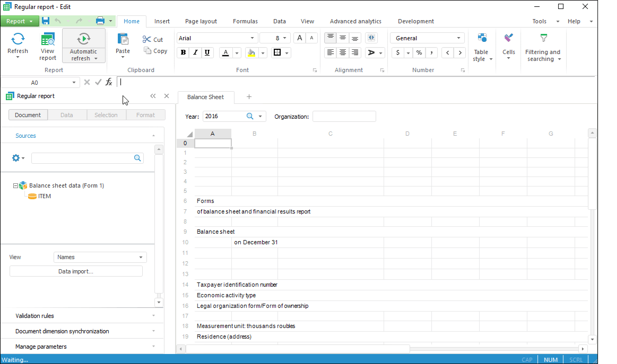Click the Refresh report icon
The width and height of the screenshot is (617, 364).
pyautogui.click(x=18, y=39)
